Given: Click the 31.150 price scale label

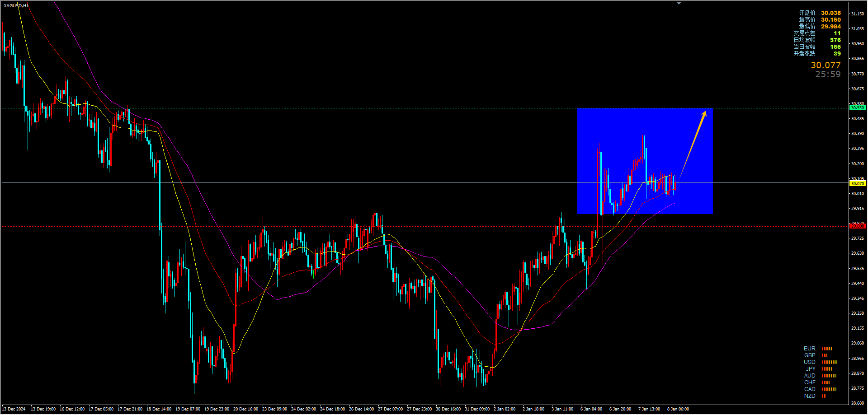Looking at the screenshot, I should (x=857, y=14).
